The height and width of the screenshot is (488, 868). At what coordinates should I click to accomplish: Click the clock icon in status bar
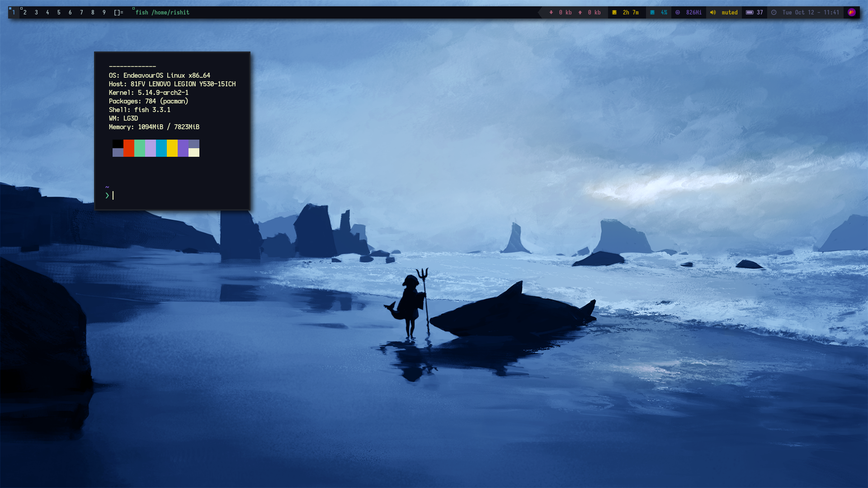(x=774, y=13)
